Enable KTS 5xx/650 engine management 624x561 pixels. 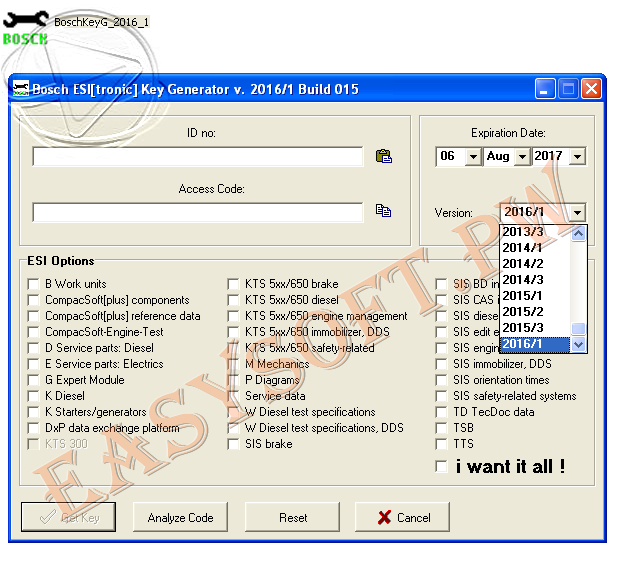(233, 316)
